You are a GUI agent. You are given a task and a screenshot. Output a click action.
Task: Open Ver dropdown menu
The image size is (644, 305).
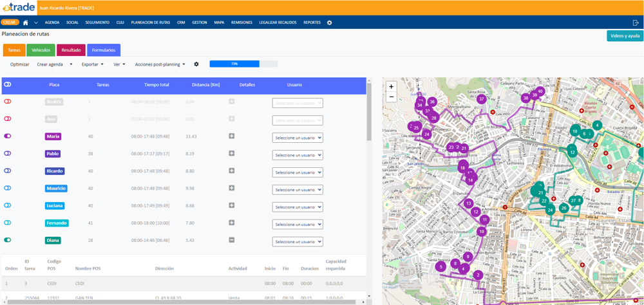[x=119, y=64]
